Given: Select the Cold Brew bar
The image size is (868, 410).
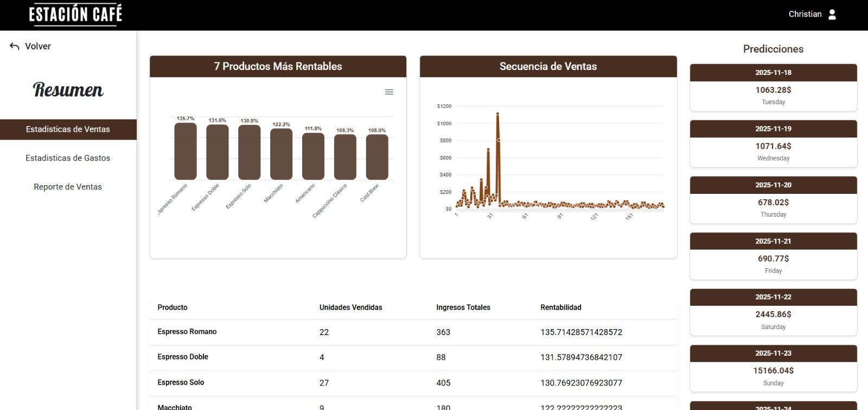Looking at the screenshot, I should pyautogui.click(x=377, y=157).
